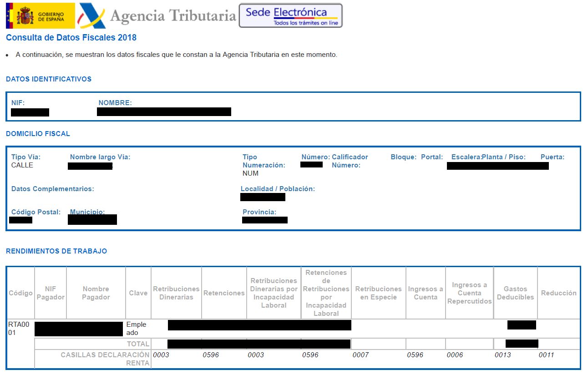Click the 'DATOS IDENTIFICATIVOS' section title
The height and width of the screenshot is (375, 588).
pyautogui.click(x=49, y=79)
